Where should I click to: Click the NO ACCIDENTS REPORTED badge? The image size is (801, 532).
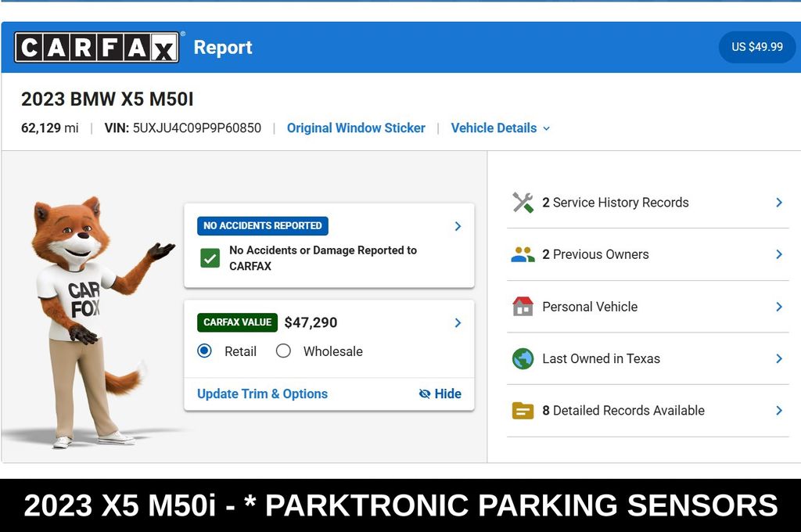point(263,226)
